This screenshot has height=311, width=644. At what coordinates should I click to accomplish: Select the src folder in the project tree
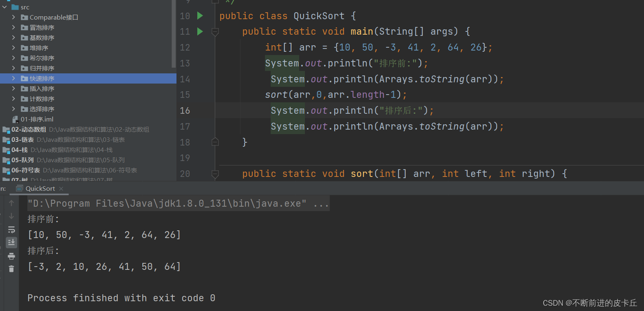[25, 7]
